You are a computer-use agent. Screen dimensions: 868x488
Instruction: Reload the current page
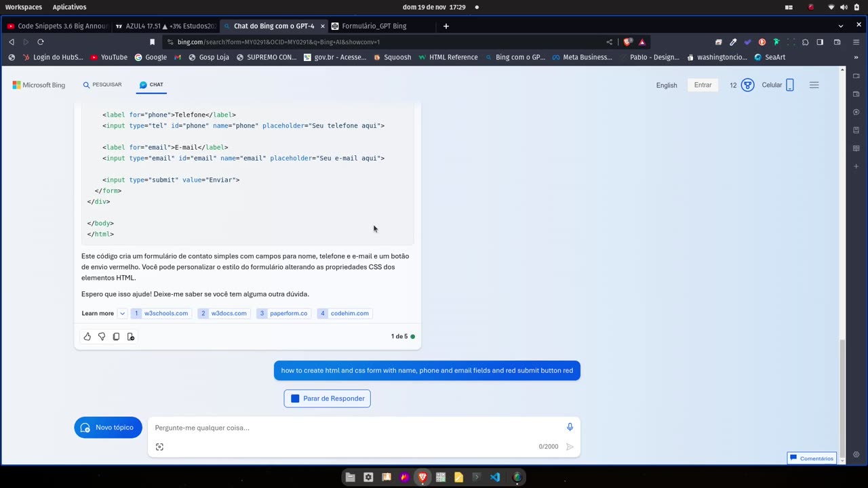pyautogui.click(x=41, y=42)
